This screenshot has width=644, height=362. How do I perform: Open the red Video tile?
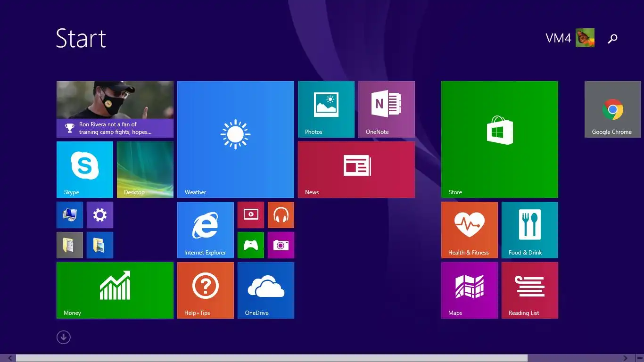(x=251, y=215)
